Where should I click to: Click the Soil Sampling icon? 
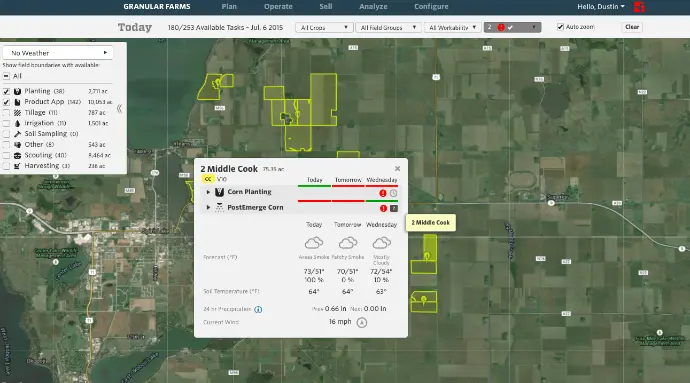(x=17, y=134)
